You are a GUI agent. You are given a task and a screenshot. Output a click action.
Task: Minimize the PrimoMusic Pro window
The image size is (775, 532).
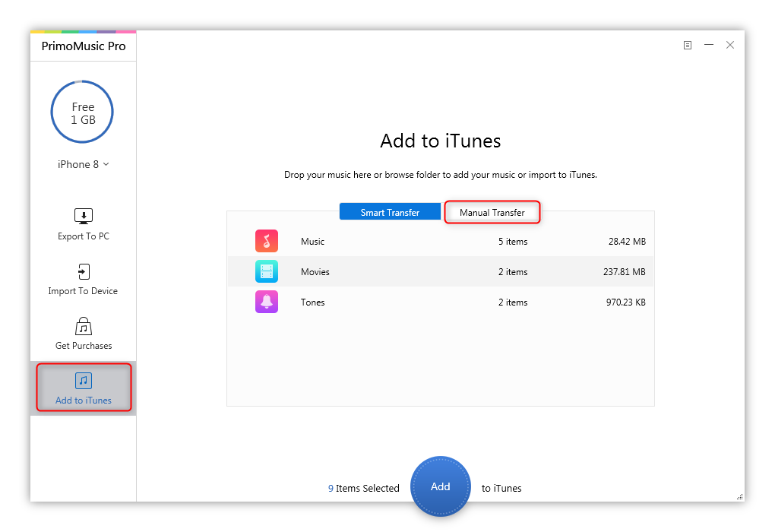click(x=709, y=45)
